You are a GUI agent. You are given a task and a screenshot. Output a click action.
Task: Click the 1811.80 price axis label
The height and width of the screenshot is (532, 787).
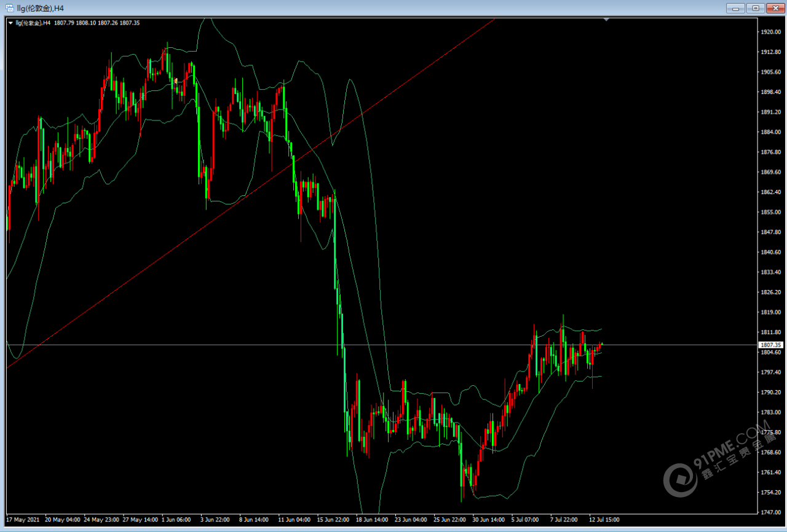coord(770,332)
